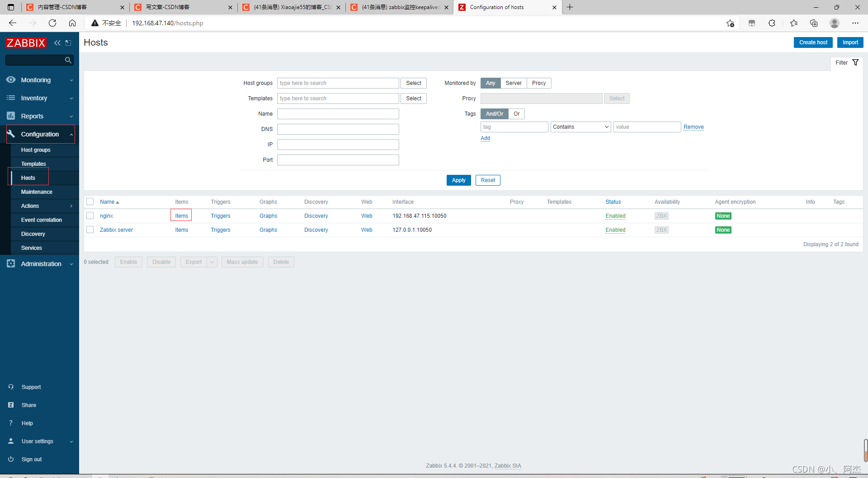Sort hosts by Status column

613,202
